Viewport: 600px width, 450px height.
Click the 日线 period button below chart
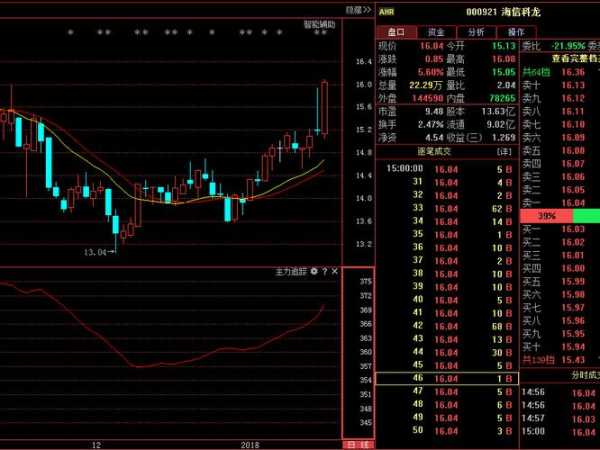pyautogui.click(x=352, y=443)
